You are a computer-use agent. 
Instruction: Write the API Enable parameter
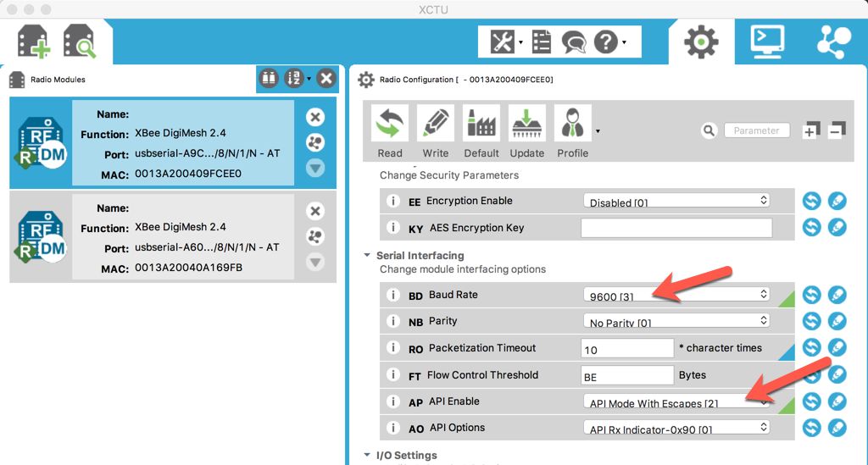click(837, 401)
